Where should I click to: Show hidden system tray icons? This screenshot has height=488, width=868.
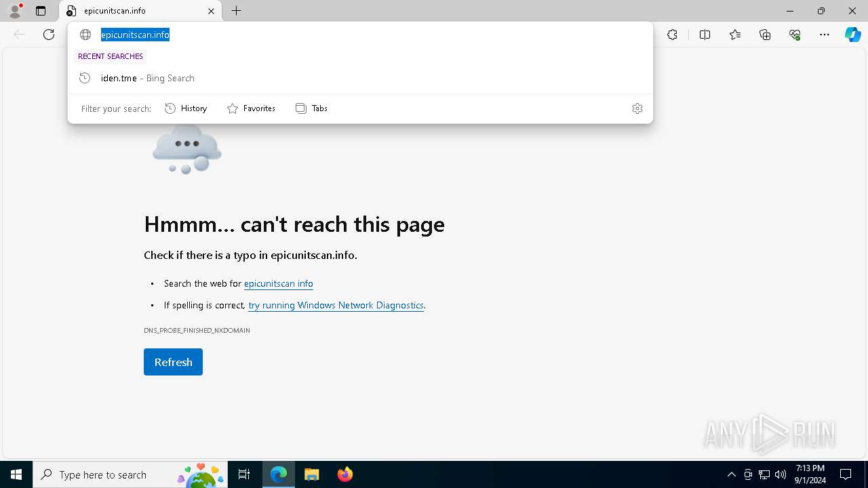[x=731, y=474]
